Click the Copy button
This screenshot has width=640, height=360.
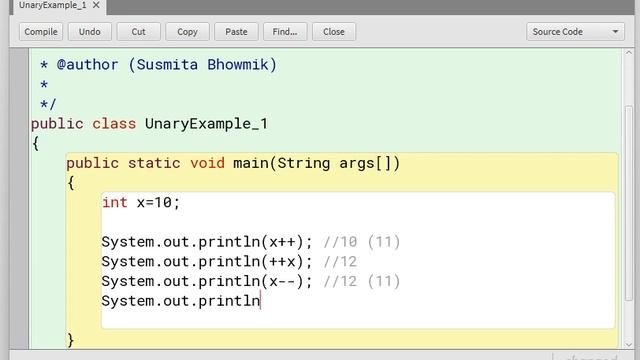[187, 32]
